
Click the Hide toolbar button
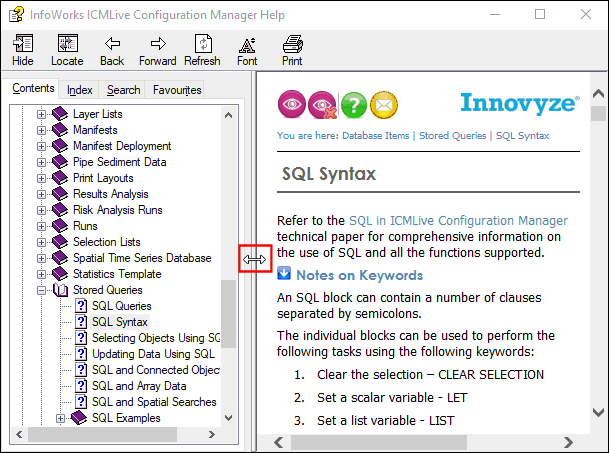pyautogui.click(x=23, y=50)
